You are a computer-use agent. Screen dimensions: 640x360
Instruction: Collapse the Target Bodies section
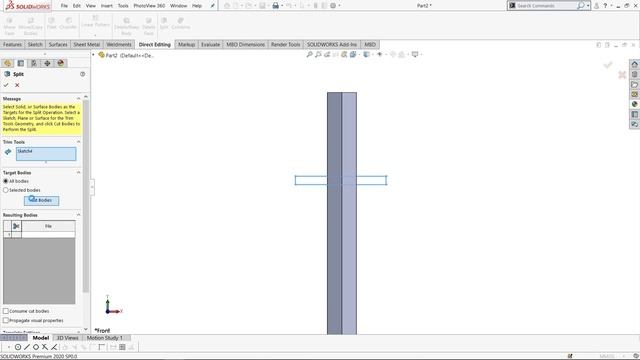[x=78, y=173]
